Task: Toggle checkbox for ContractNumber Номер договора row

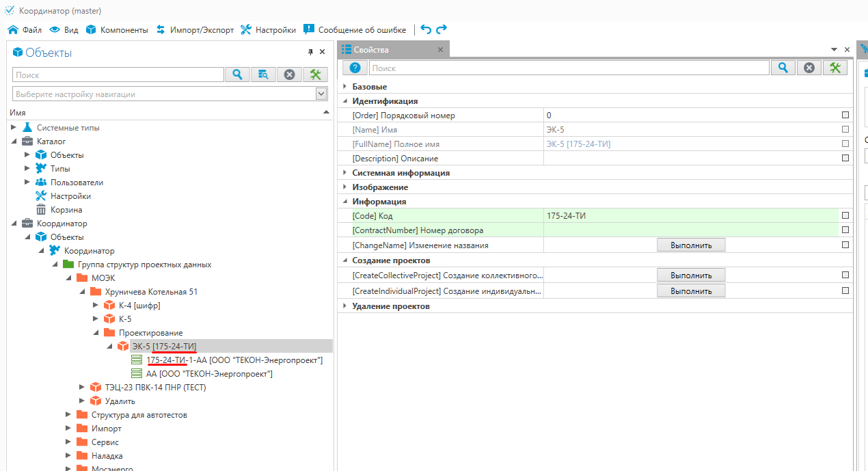Action: [x=845, y=230]
